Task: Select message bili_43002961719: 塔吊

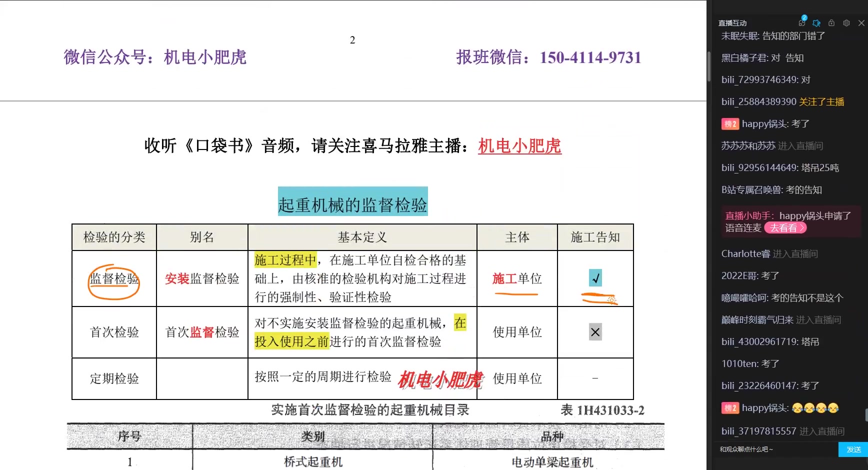Action: point(770,342)
